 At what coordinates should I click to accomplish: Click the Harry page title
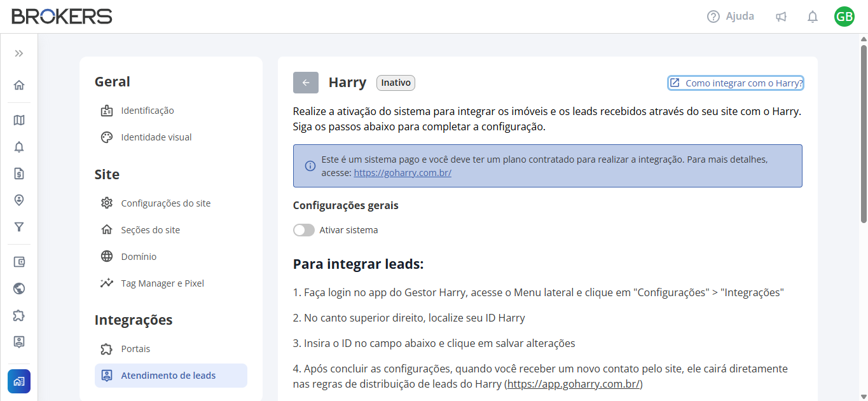347,83
